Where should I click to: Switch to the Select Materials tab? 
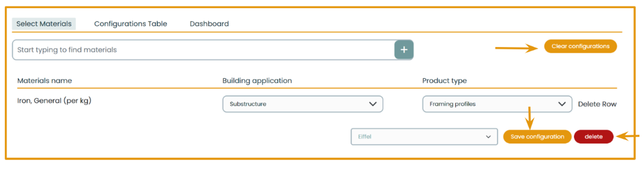[44, 24]
